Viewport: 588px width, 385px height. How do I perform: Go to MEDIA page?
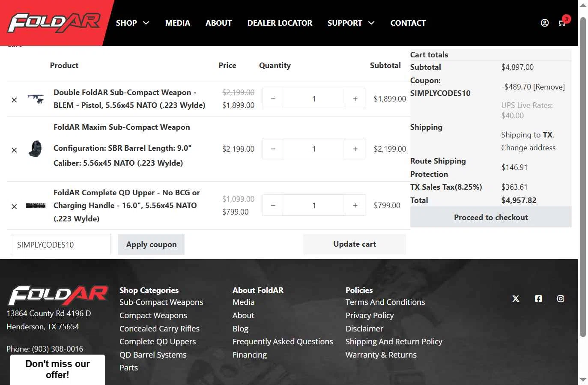pos(178,23)
